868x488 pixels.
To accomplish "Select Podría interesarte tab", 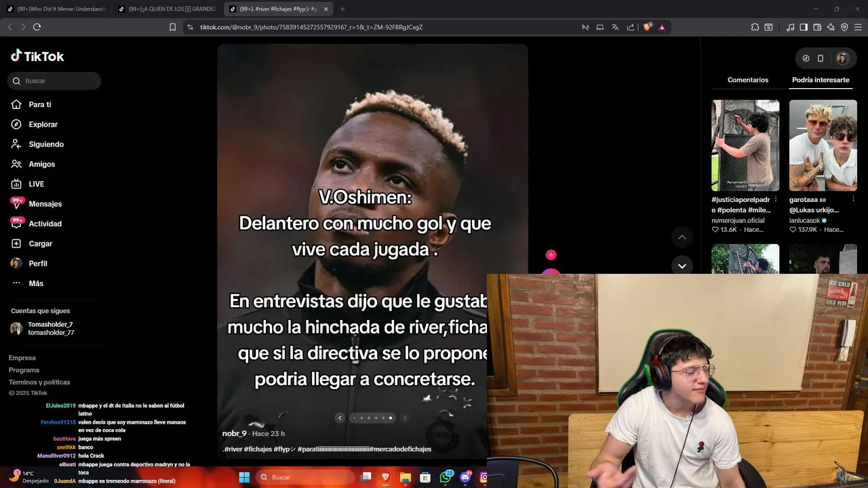I will (x=821, y=80).
